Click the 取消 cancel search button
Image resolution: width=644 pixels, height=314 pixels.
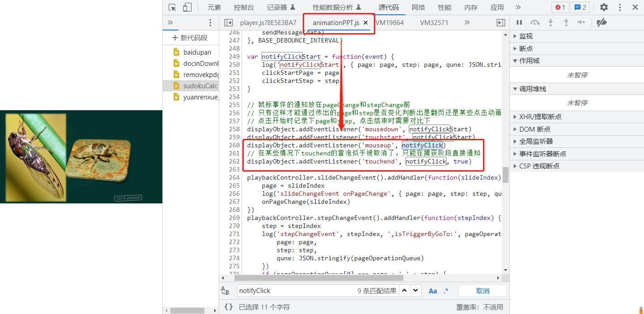click(483, 291)
